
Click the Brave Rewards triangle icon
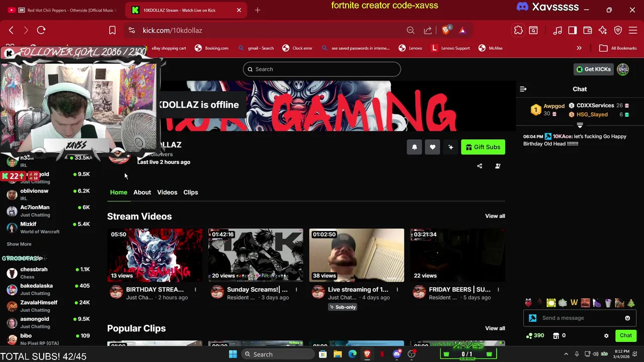click(x=462, y=30)
